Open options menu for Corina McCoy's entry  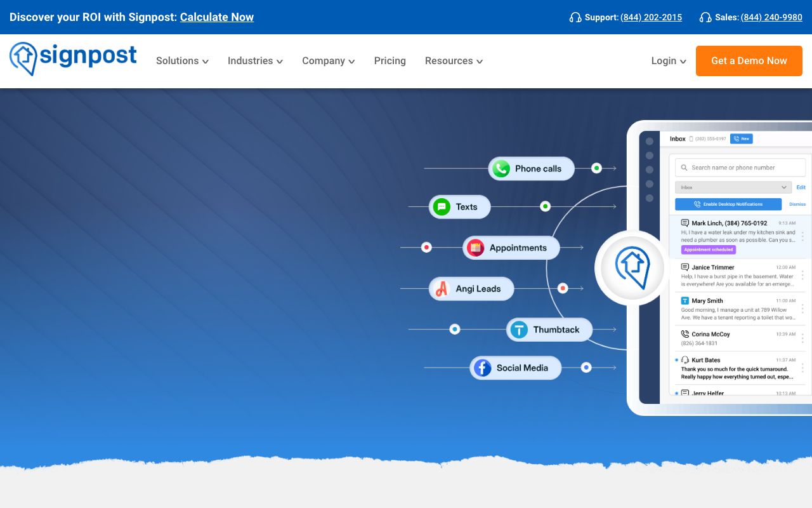tap(802, 338)
